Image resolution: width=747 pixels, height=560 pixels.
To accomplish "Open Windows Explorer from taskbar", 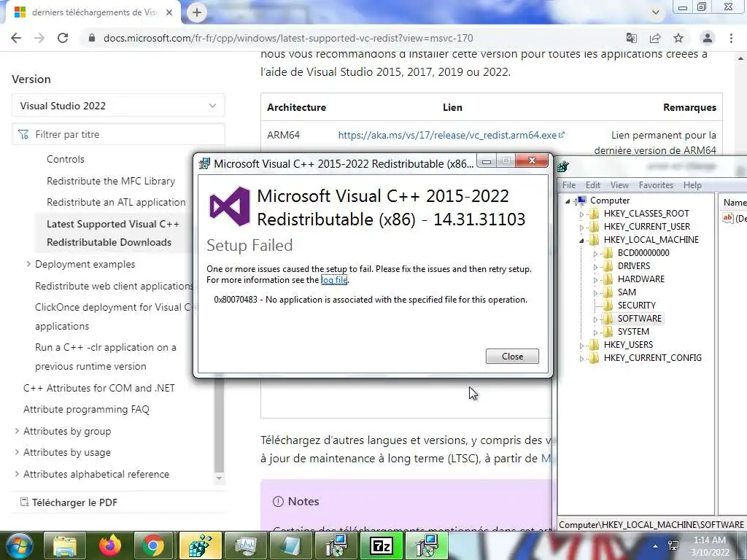I will click(x=64, y=545).
